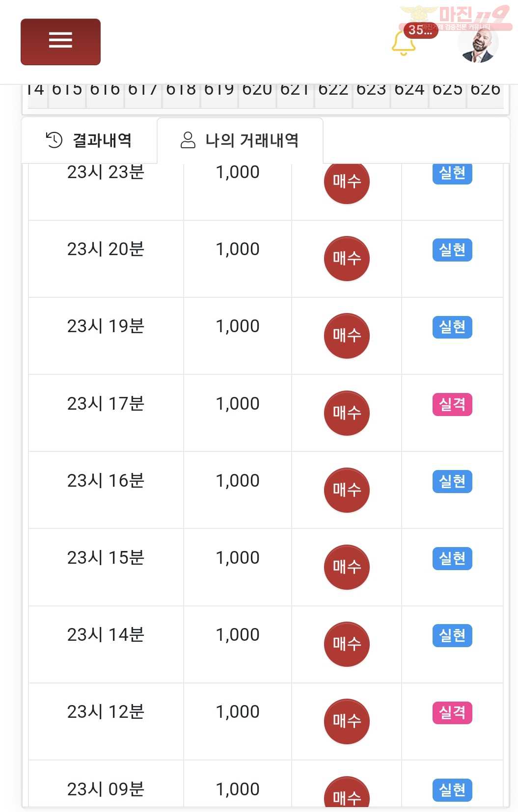The image size is (518, 812).
Task: Open the user profile avatar
Action: (478, 44)
